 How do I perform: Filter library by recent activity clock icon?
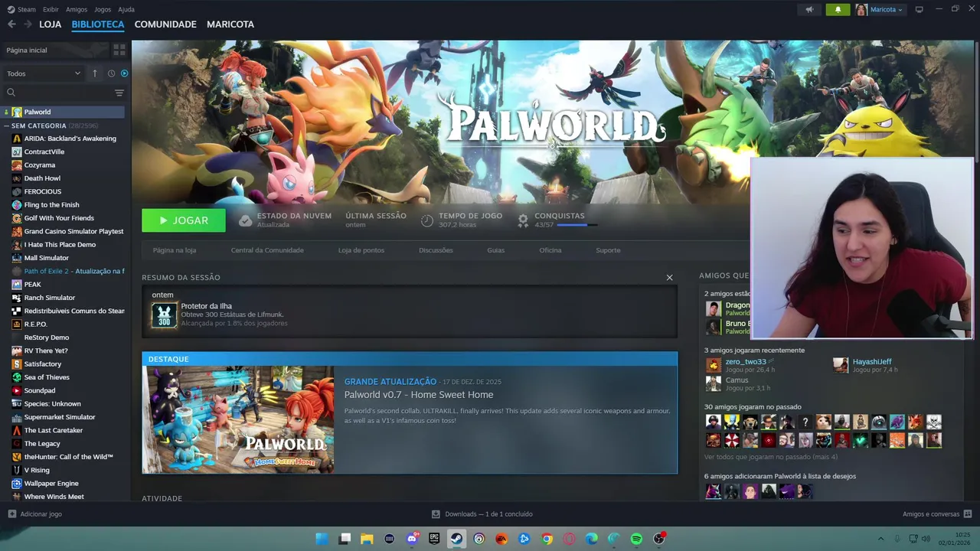pos(111,73)
